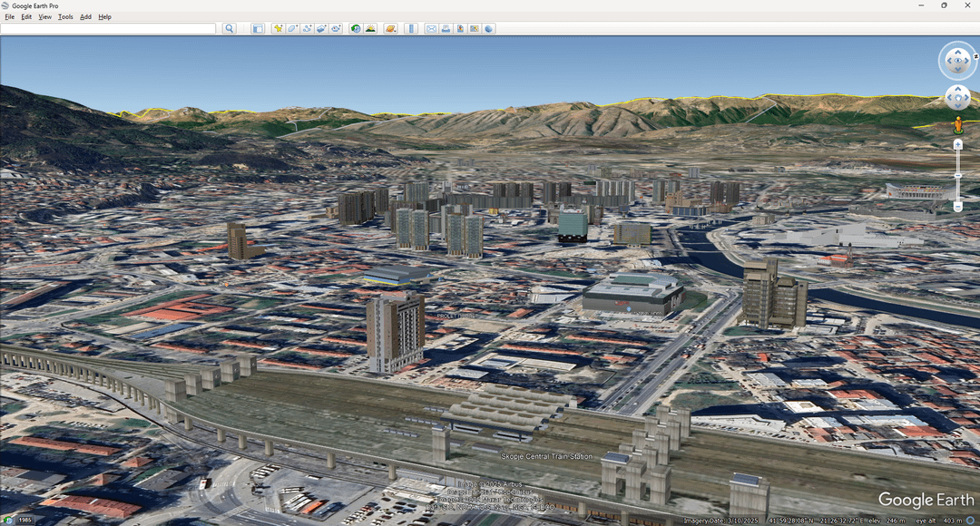
Task: Open the File menu
Action: (x=9, y=17)
